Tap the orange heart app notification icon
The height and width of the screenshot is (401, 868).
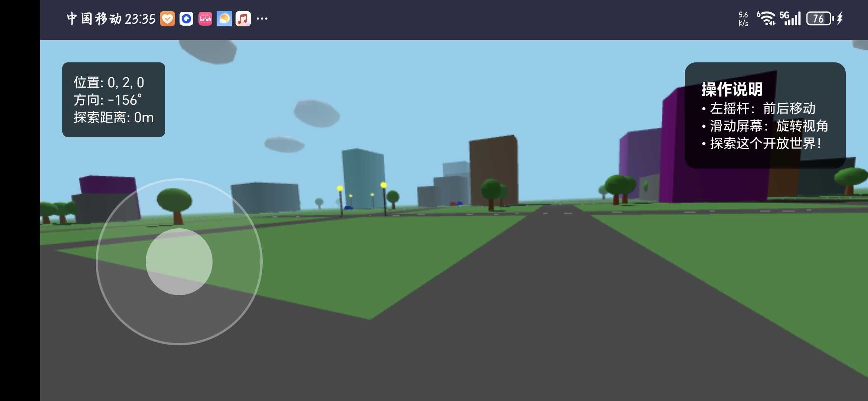click(167, 19)
